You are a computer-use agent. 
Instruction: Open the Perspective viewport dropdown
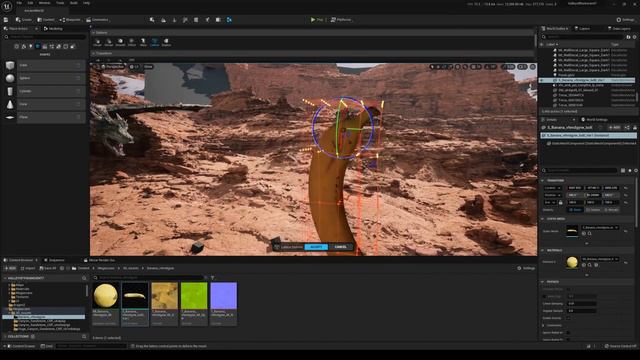(112, 67)
